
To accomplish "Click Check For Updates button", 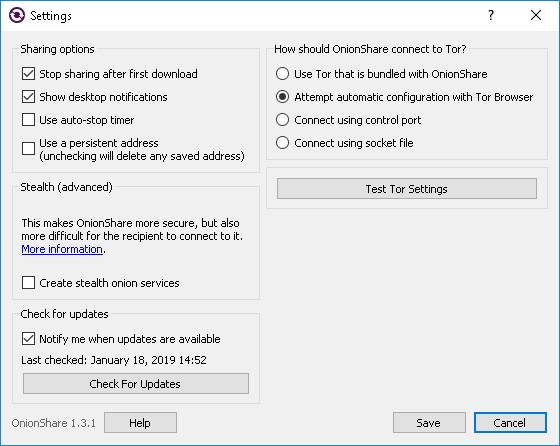I will pos(136,384).
